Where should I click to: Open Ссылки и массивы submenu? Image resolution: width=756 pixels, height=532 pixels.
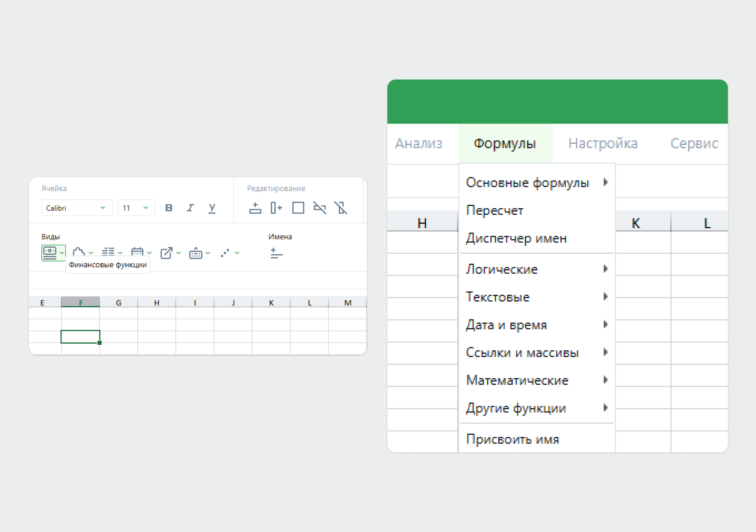pyautogui.click(x=537, y=353)
